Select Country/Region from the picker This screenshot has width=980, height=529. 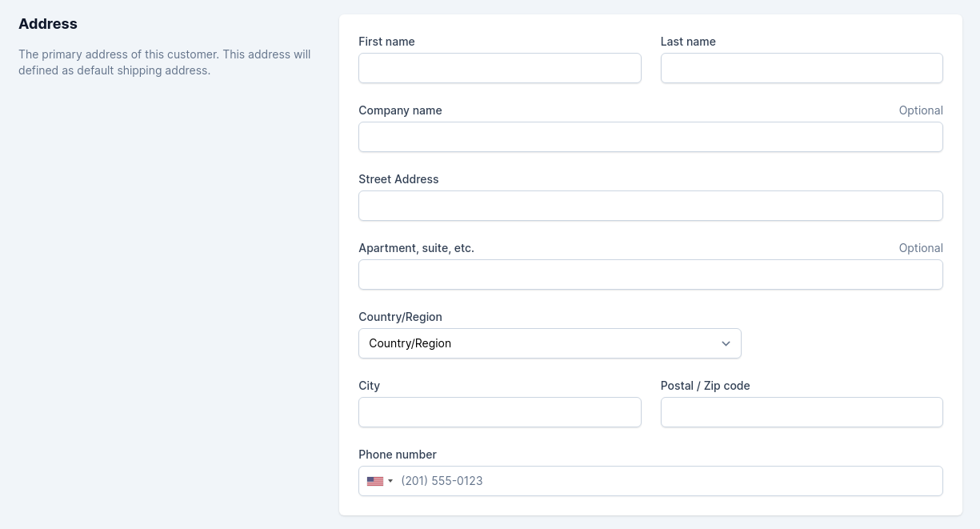550,343
